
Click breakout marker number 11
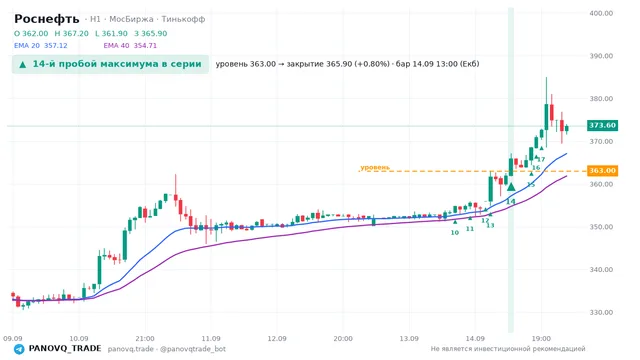pyautogui.click(x=470, y=229)
